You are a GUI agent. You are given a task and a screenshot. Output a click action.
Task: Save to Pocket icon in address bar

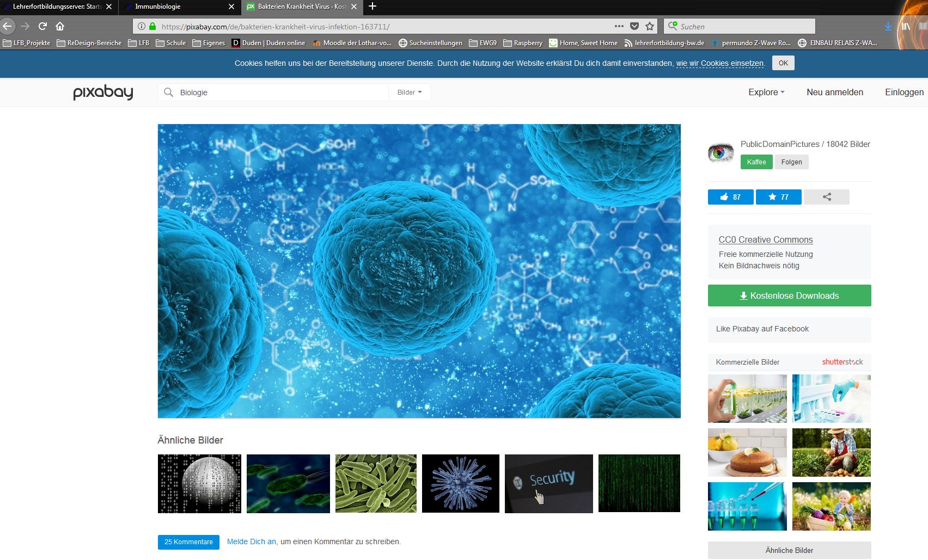634,26
